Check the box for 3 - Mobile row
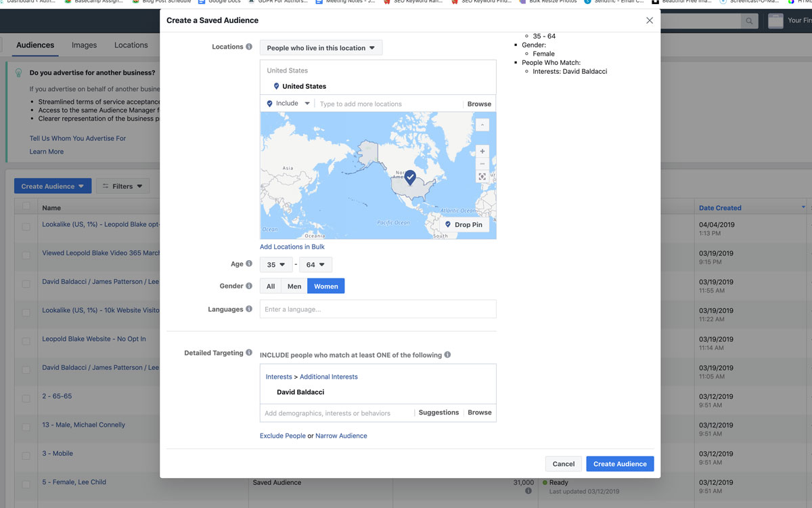 [x=26, y=456]
